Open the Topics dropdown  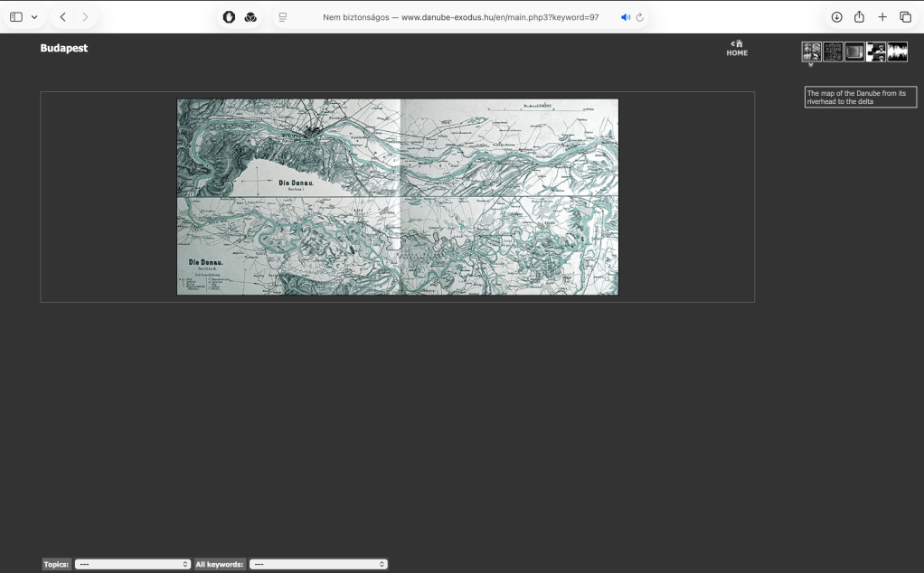click(x=133, y=564)
